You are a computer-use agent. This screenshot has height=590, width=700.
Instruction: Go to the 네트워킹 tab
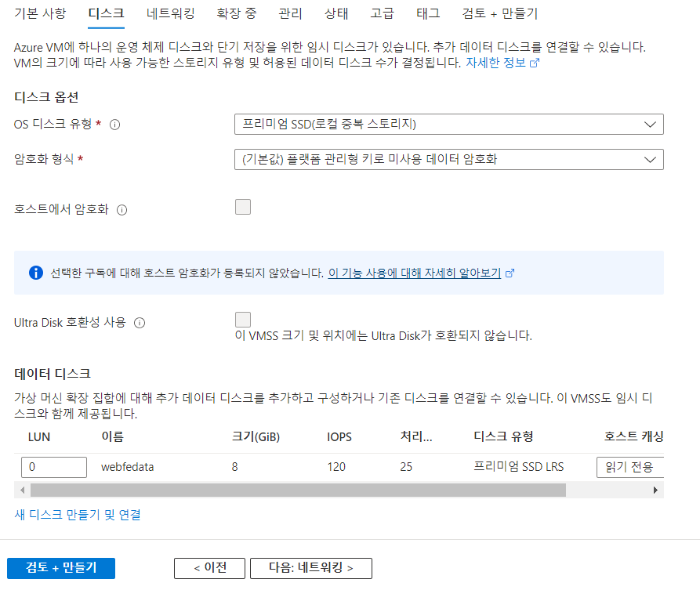pos(171,13)
